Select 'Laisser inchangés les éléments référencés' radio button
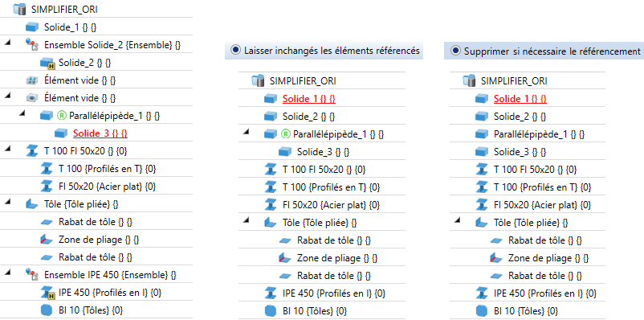The width and height of the screenshot is (644, 320). (235, 51)
